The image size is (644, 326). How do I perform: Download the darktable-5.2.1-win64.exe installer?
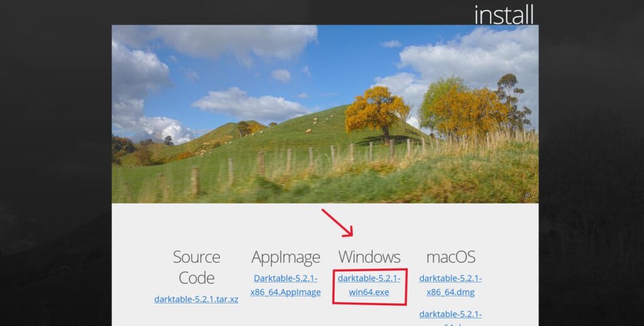tap(369, 285)
